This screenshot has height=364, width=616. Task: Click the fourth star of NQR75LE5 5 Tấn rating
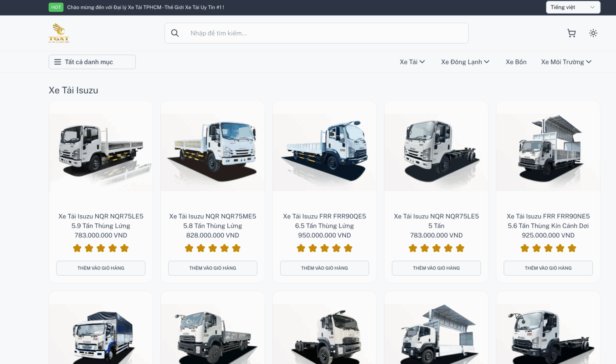tap(448, 248)
